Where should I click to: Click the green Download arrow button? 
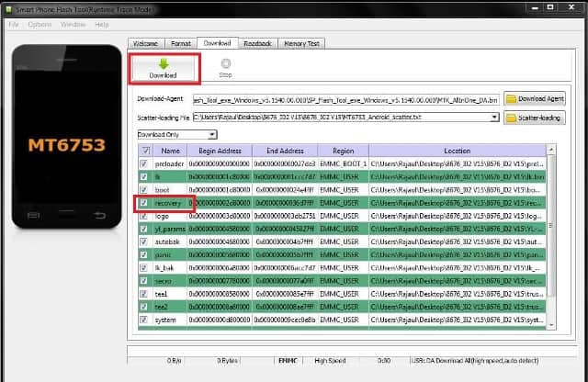tap(164, 69)
